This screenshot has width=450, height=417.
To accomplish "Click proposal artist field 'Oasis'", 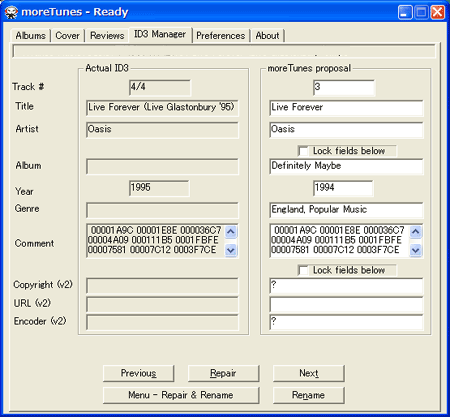I will [346, 130].
